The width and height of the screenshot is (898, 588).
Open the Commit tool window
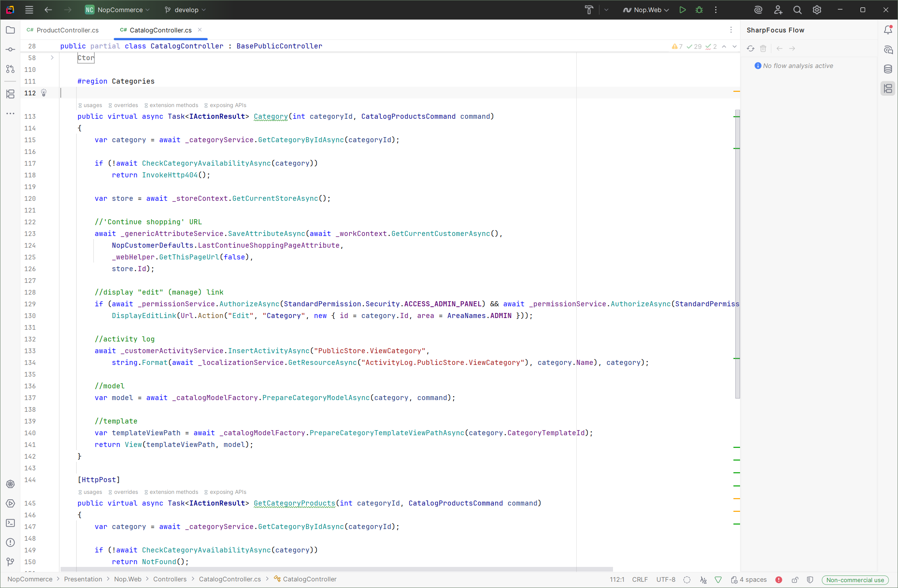(x=11, y=50)
